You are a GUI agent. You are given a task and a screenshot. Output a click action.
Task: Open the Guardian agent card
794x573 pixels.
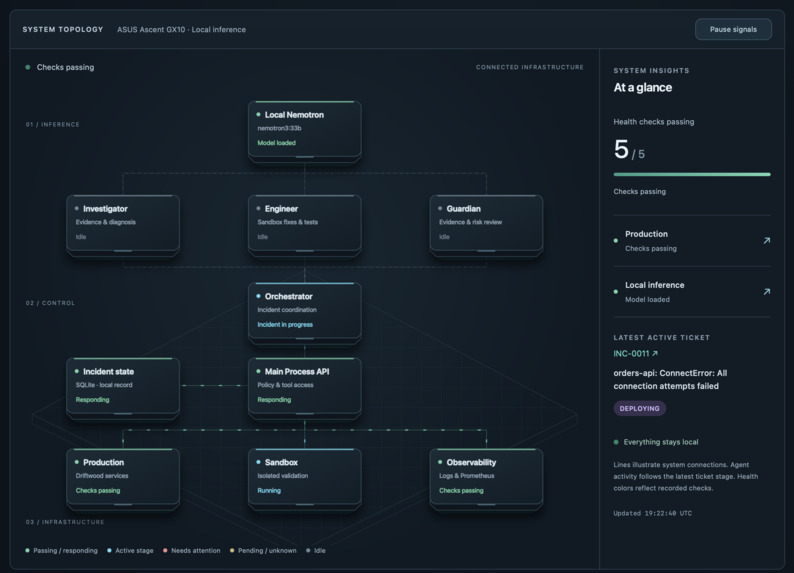click(486, 225)
